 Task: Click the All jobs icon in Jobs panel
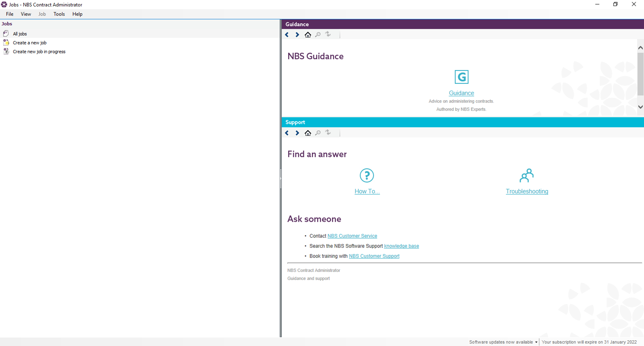click(6, 33)
